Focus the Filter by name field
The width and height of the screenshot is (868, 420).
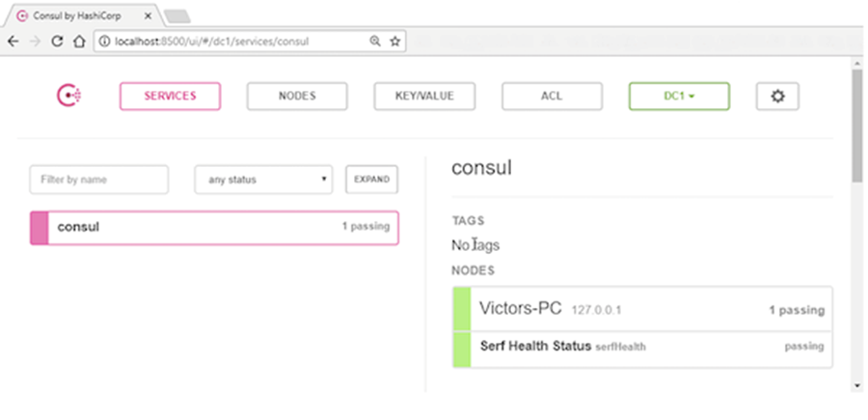(99, 180)
